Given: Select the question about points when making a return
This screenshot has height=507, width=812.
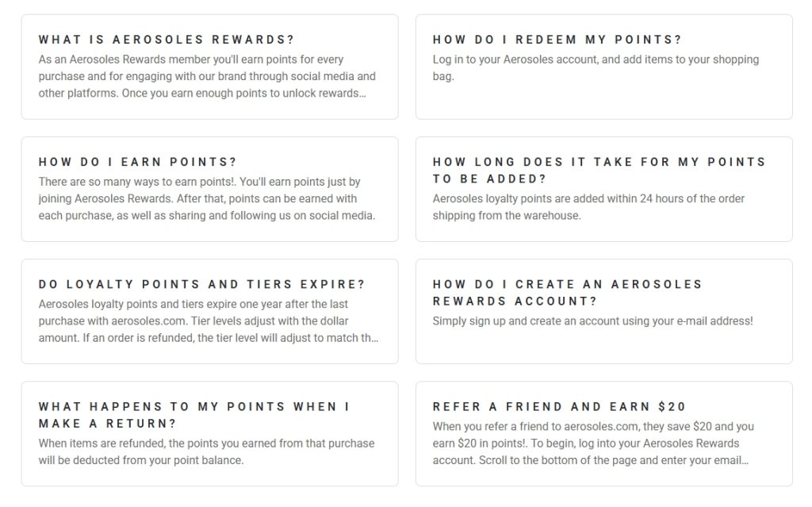Looking at the screenshot, I should tap(193, 415).
